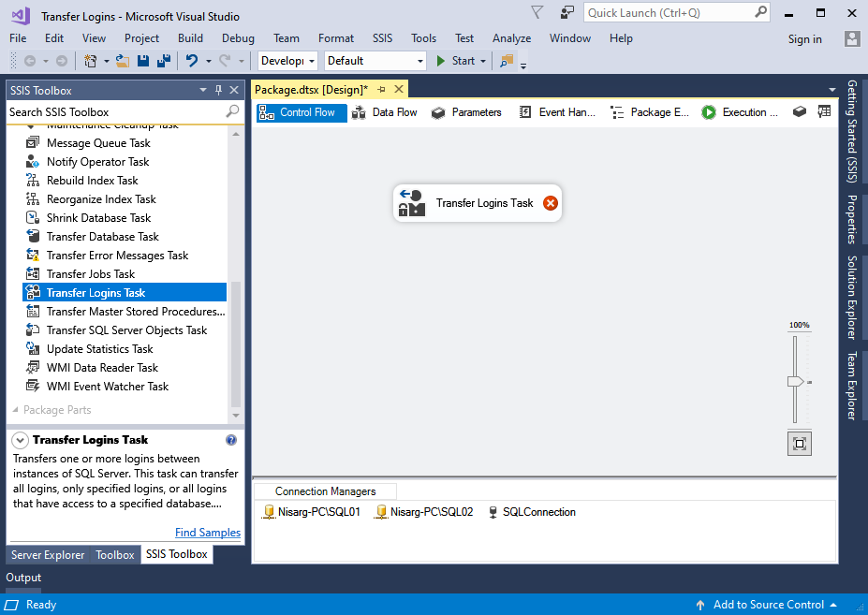Screen dimensions: 868x615
Task: Open the Default platform dropdown
Action: pyautogui.click(x=375, y=61)
